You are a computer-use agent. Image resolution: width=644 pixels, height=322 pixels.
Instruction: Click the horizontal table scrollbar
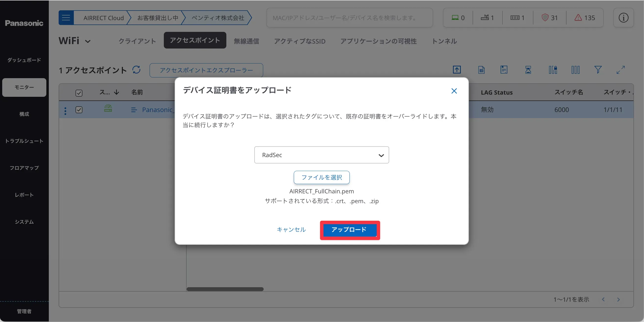[x=225, y=289]
